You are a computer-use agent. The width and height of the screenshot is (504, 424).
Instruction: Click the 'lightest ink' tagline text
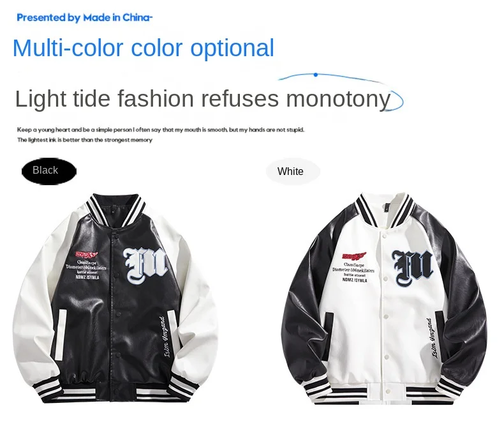85,140
